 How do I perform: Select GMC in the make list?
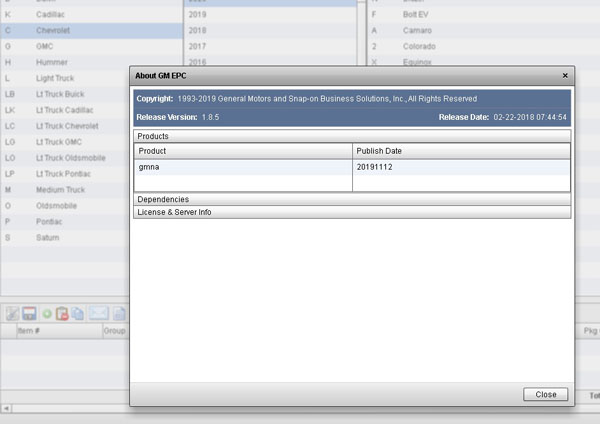pos(91,46)
